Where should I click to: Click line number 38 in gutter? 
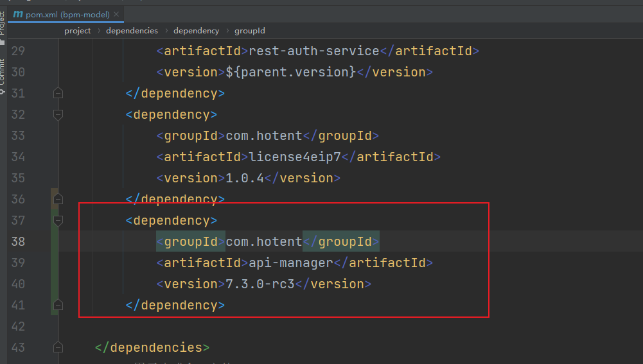(x=18, y=242)
